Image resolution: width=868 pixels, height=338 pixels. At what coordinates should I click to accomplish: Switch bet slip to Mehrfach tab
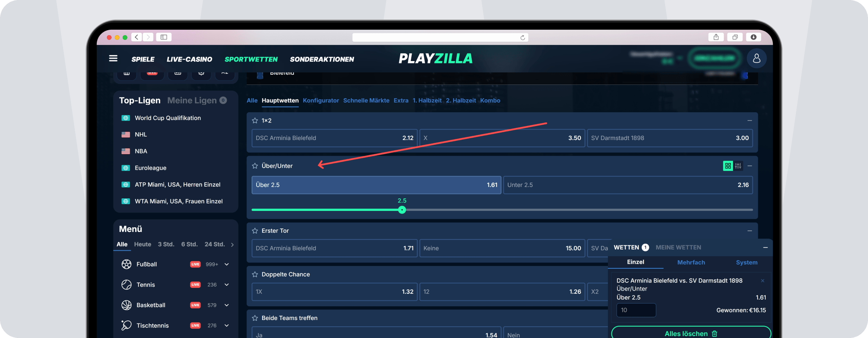(x=691, y=262)
